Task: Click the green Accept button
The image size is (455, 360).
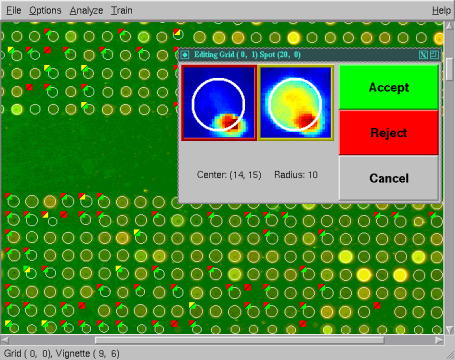Action: (x=389, y=87)
